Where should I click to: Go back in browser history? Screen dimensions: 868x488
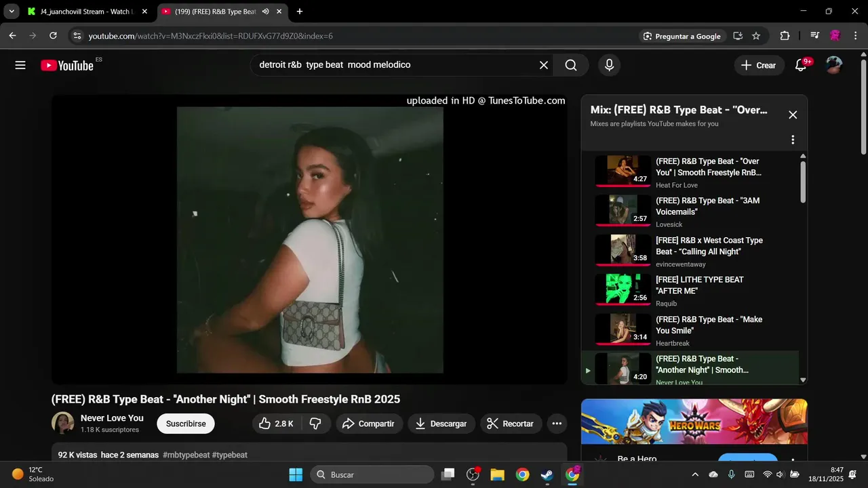[12, 36]
